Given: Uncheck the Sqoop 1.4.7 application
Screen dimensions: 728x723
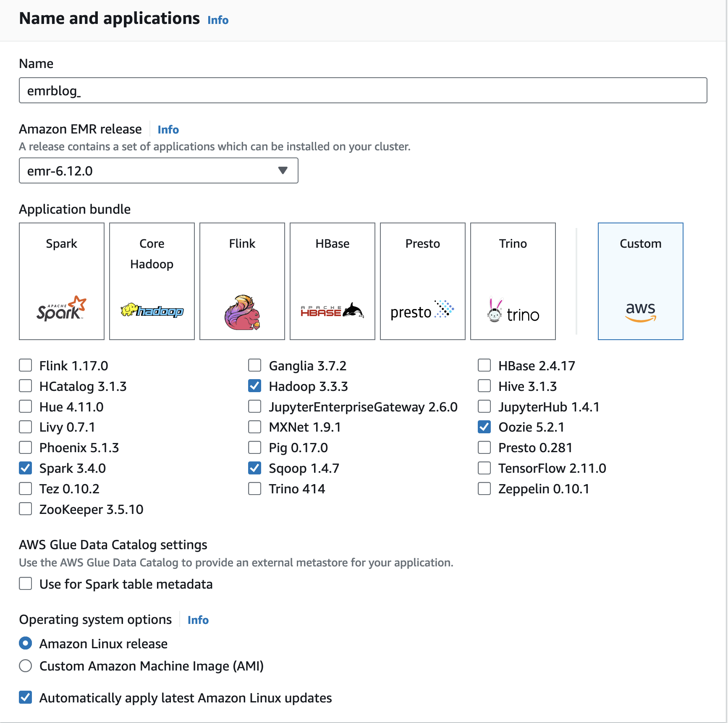Looking at the screenshot, I should (x=255, y=468).
